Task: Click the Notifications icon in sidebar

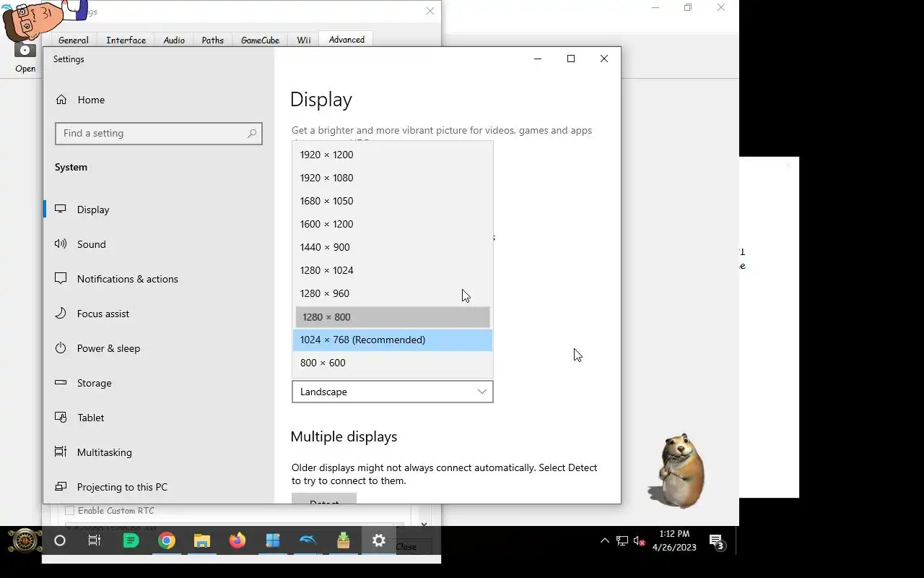Action: (61, 279)
